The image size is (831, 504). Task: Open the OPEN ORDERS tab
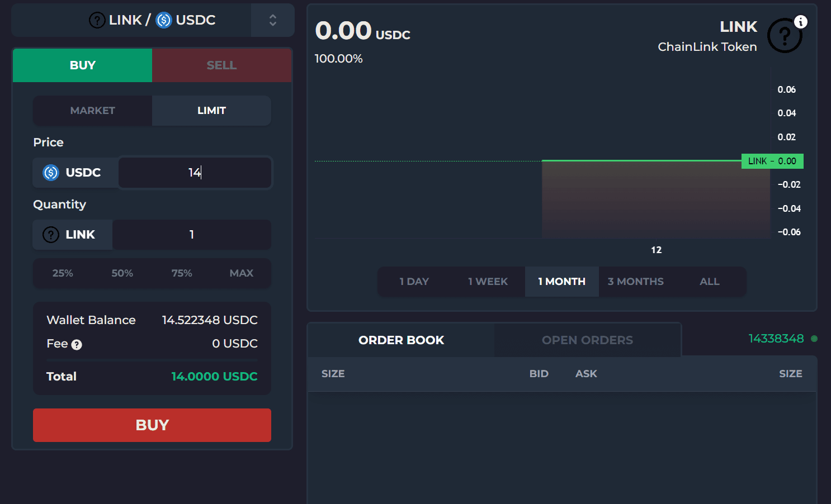tap(587, 340)
